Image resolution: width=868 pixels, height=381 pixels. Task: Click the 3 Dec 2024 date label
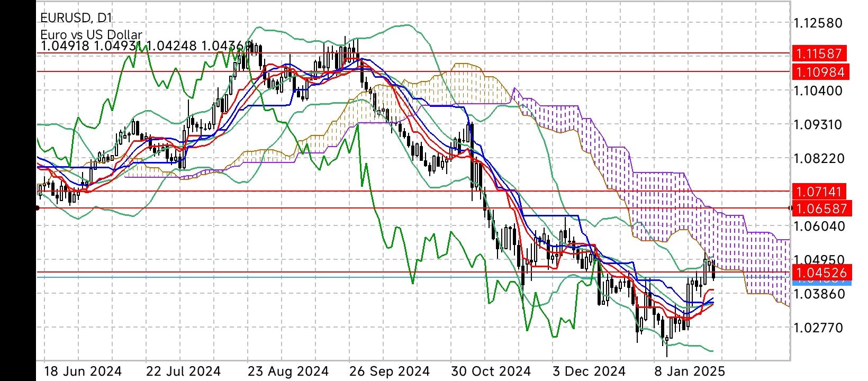(589, 371)
